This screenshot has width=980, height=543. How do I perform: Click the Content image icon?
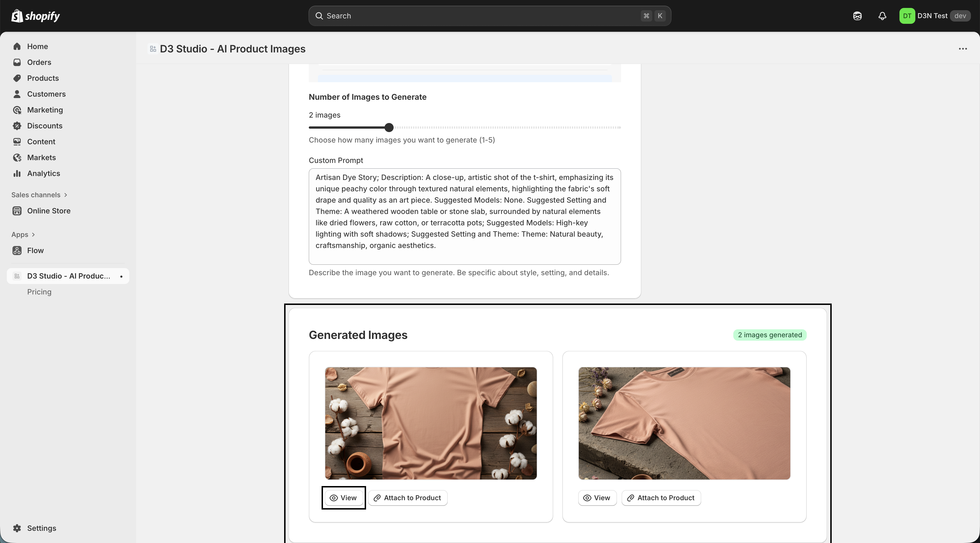click(17, 141)
